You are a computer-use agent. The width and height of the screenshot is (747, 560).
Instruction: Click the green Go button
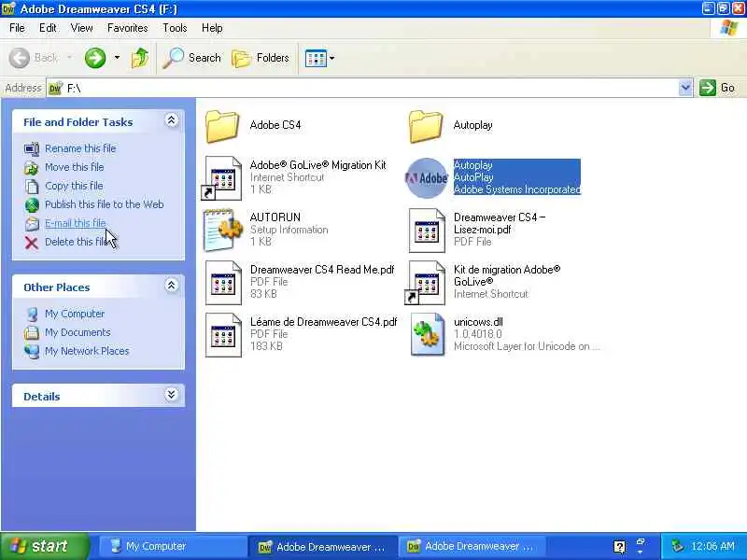(717, 88)
